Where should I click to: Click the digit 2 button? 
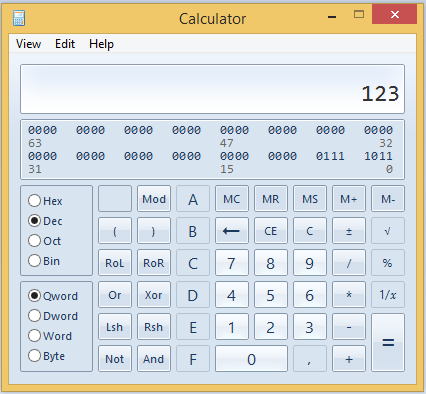tap(271, 327)
